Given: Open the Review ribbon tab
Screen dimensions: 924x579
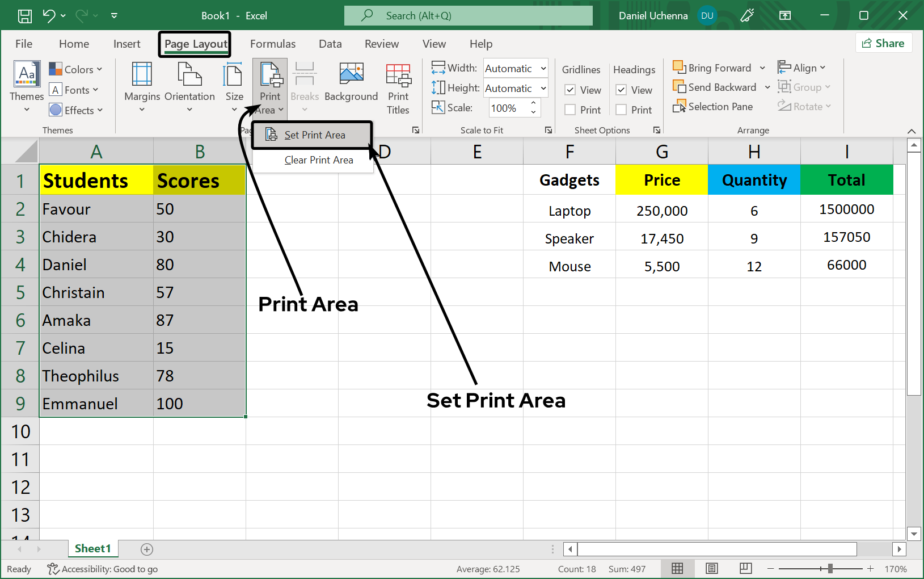Looking at the screenshot, I should pos(381,44).
